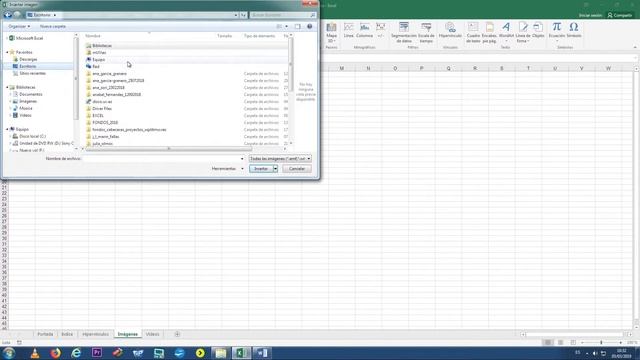Select the FONDOS_2018 folder

coord(105,122)
